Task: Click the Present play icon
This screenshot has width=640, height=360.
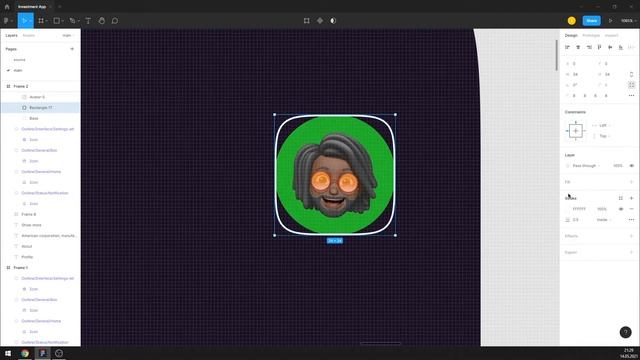Action: [611, 20]
